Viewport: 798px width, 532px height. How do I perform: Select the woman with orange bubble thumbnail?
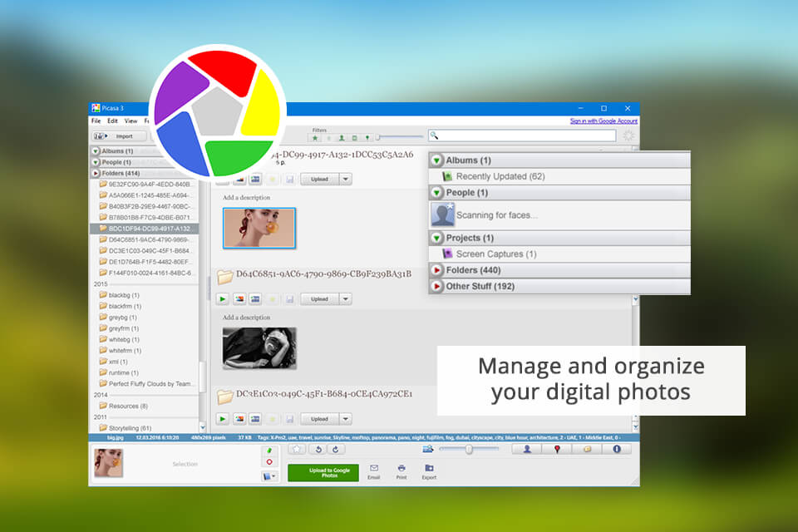(259, 228)
